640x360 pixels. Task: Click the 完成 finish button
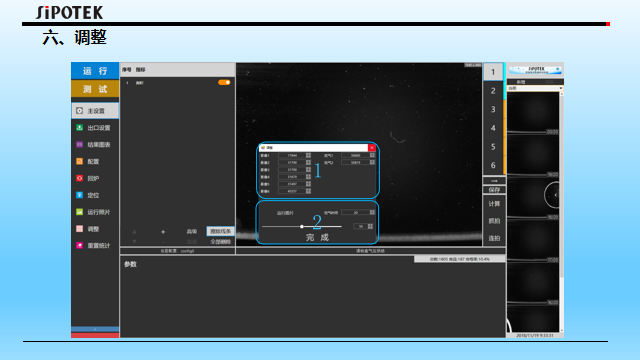click(317, 238)
